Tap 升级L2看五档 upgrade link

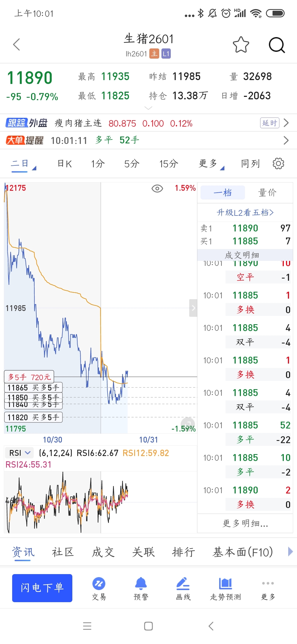tap(245, 212)
